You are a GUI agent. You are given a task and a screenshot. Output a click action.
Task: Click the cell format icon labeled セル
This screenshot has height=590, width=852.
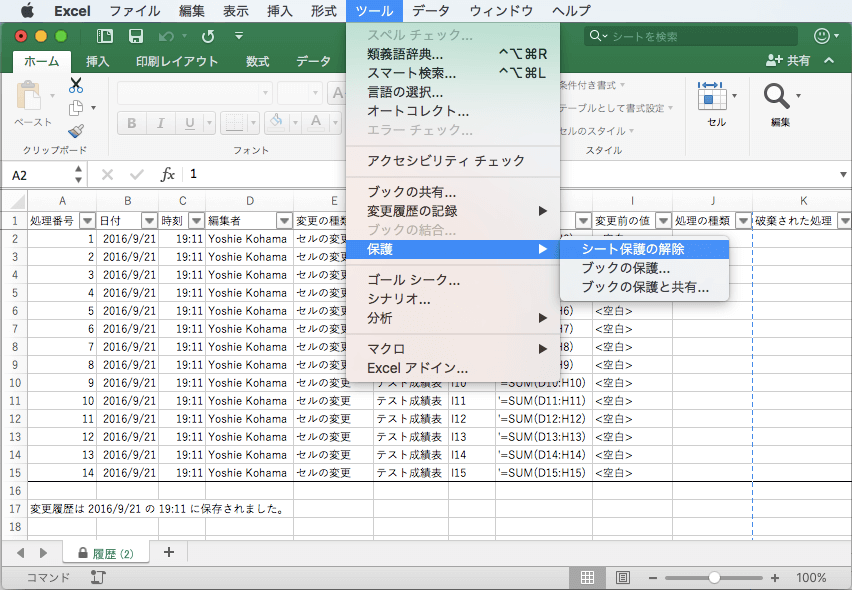click(711, 96)
